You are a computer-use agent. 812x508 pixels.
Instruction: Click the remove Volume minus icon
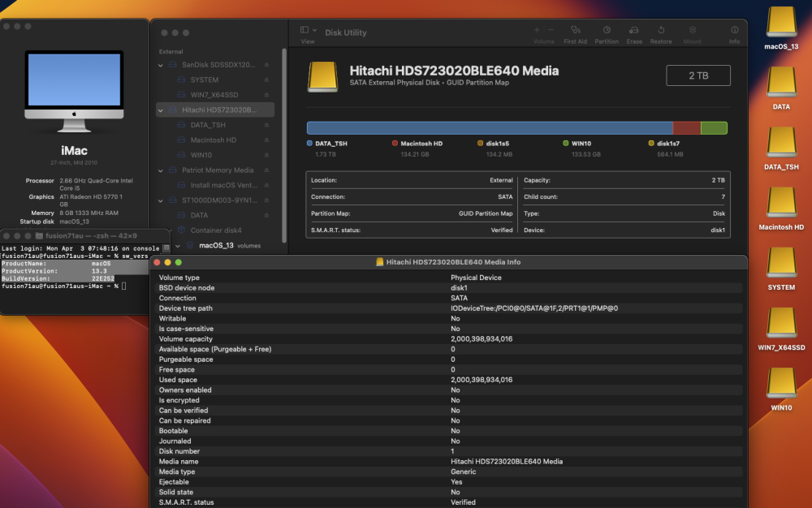tap(551, 30)
